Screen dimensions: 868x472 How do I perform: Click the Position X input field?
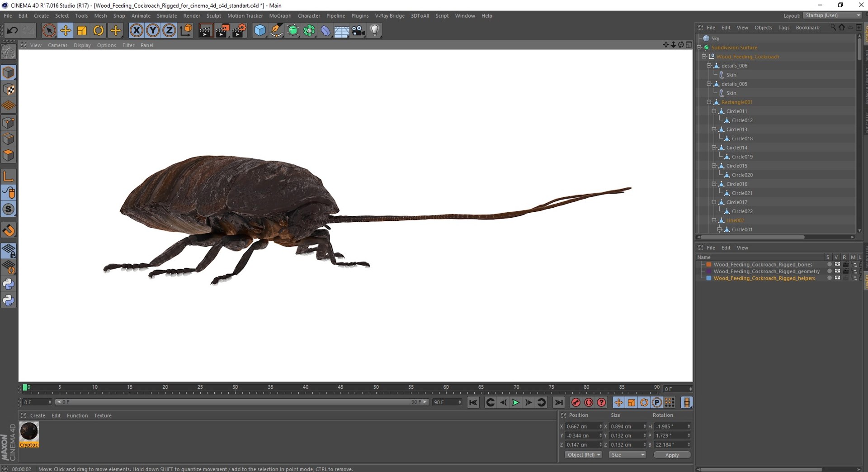click(583, 426)
